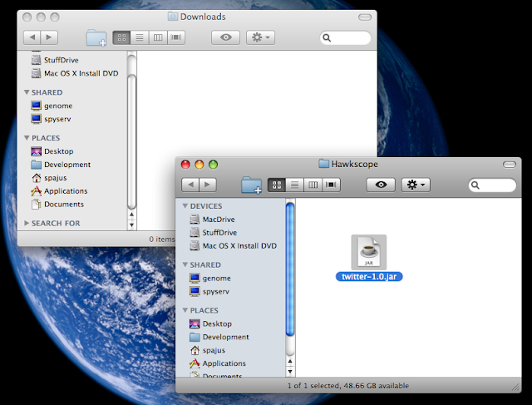Go back in Hawkscope window

tap(190, 185)
